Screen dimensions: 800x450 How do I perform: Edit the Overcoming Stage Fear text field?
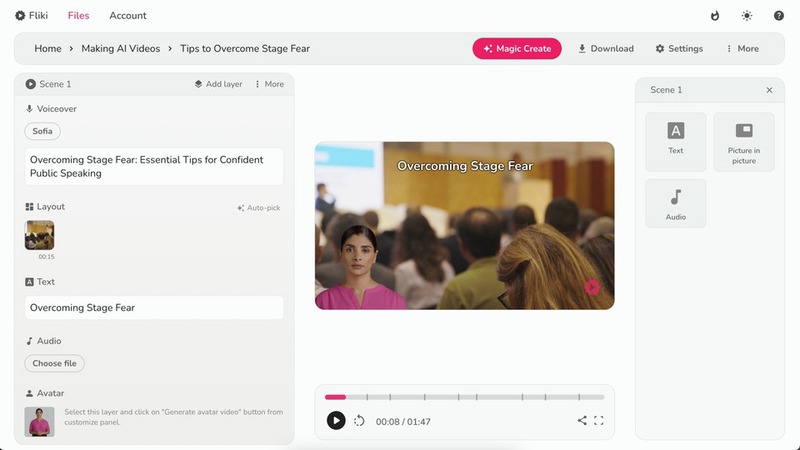click(154, 308)
